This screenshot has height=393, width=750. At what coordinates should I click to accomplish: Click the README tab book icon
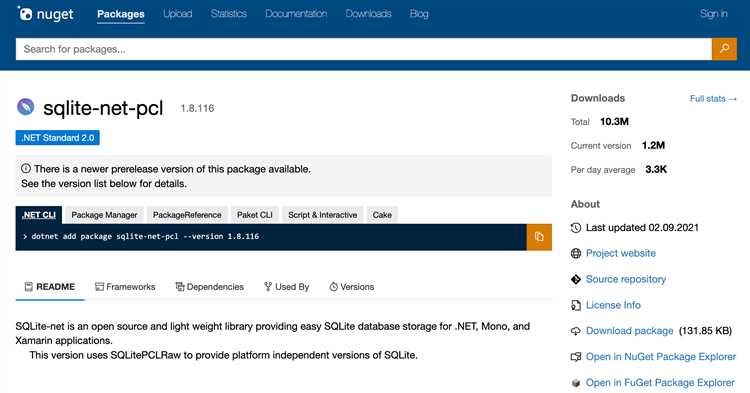point(29,287)
